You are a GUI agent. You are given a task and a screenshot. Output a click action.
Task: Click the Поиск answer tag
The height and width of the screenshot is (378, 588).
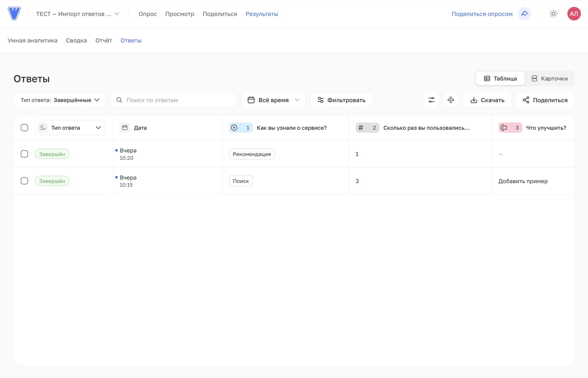241,181
